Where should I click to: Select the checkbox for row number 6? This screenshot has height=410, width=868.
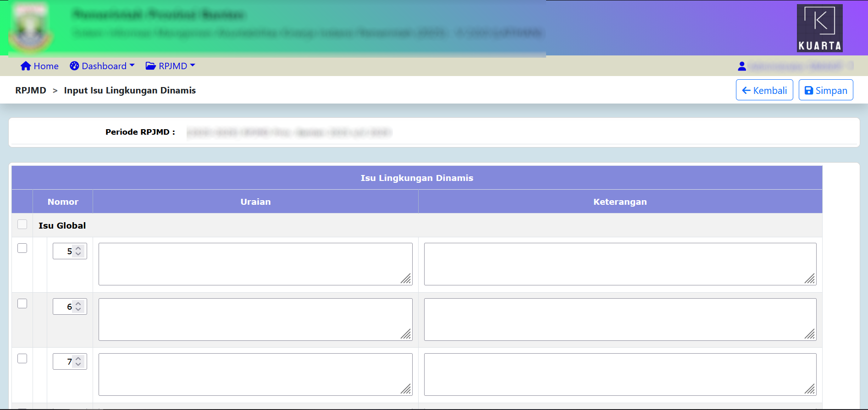coord(22,304)
